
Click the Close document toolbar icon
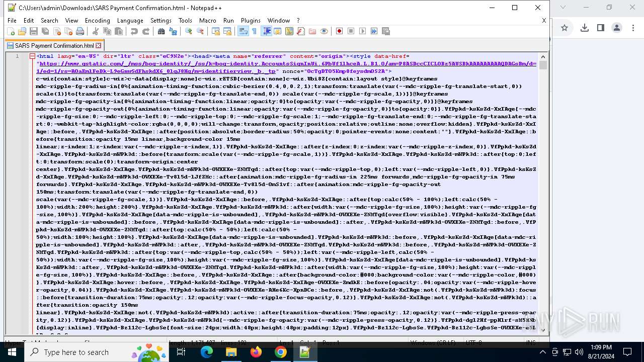(x=56, y=31)
